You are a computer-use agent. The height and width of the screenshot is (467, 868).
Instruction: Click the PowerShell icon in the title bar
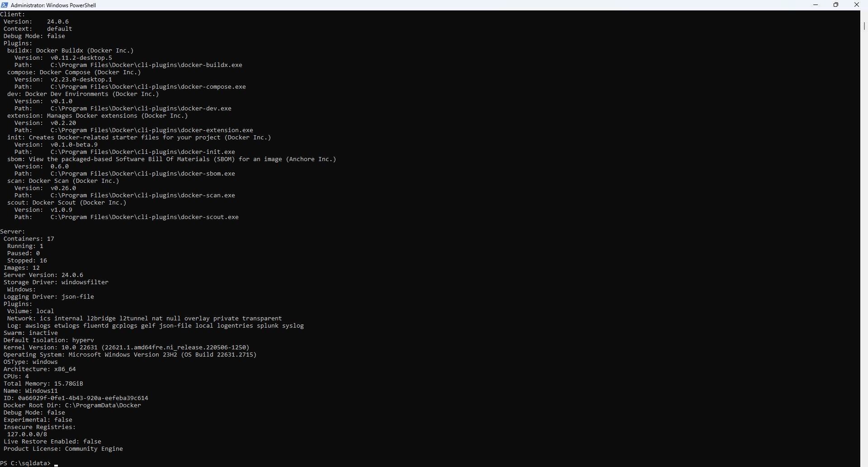5,5
